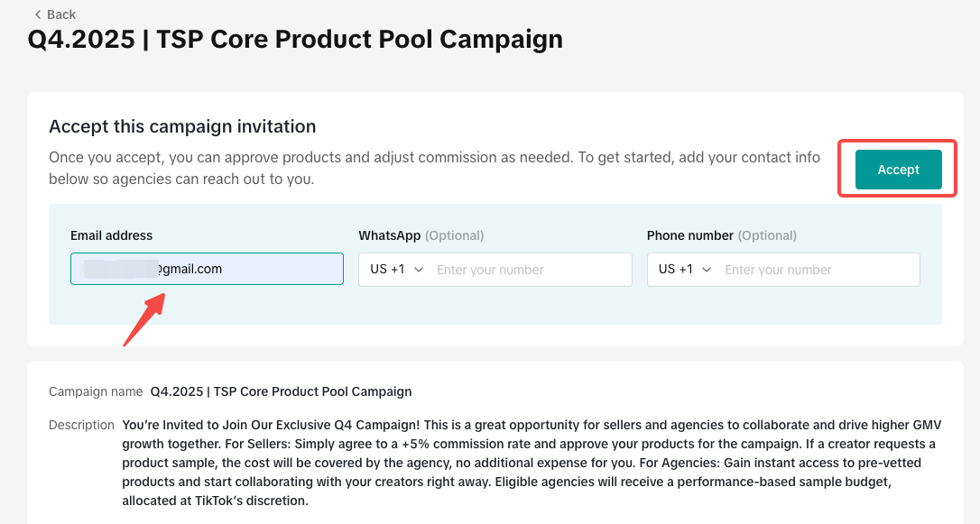Click the 'Campaign name' field label

96,391
